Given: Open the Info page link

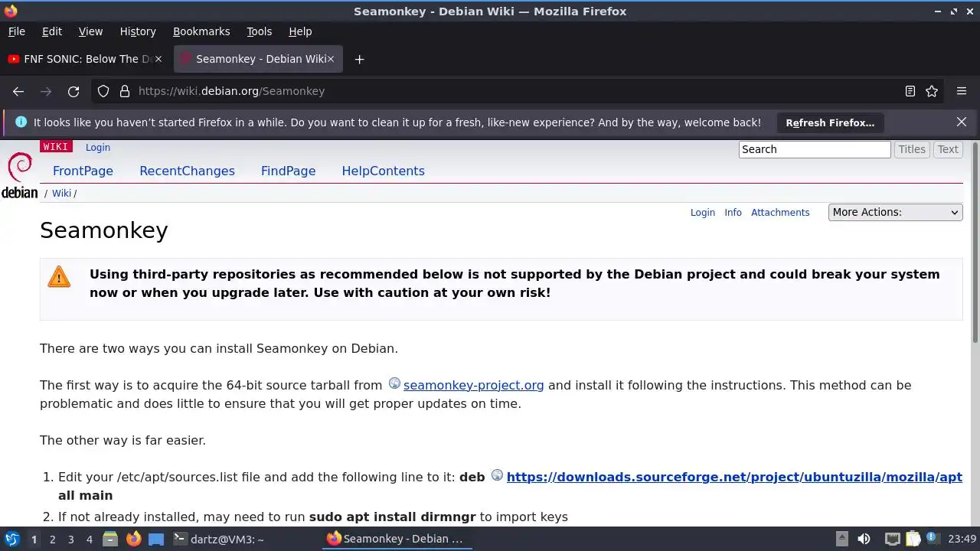Looking at the screenshot, I should [733, 212].
